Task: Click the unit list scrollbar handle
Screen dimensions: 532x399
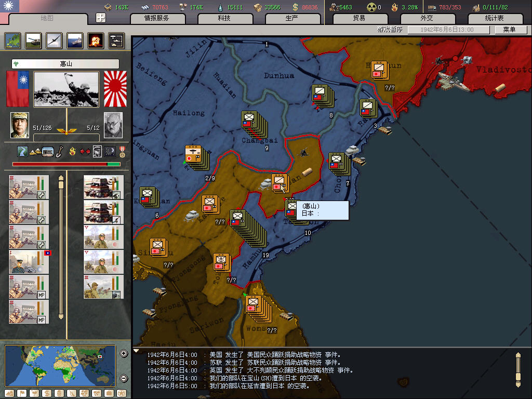Action: pos(61,184)
